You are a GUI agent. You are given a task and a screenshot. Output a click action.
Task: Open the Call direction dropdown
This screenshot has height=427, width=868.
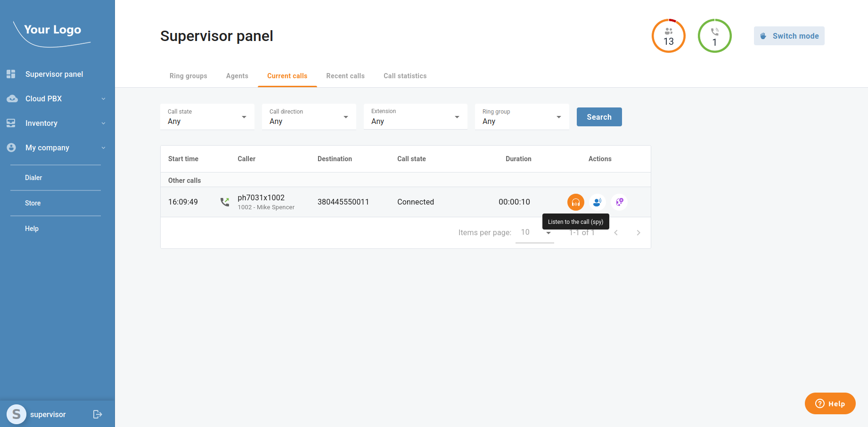309,117
